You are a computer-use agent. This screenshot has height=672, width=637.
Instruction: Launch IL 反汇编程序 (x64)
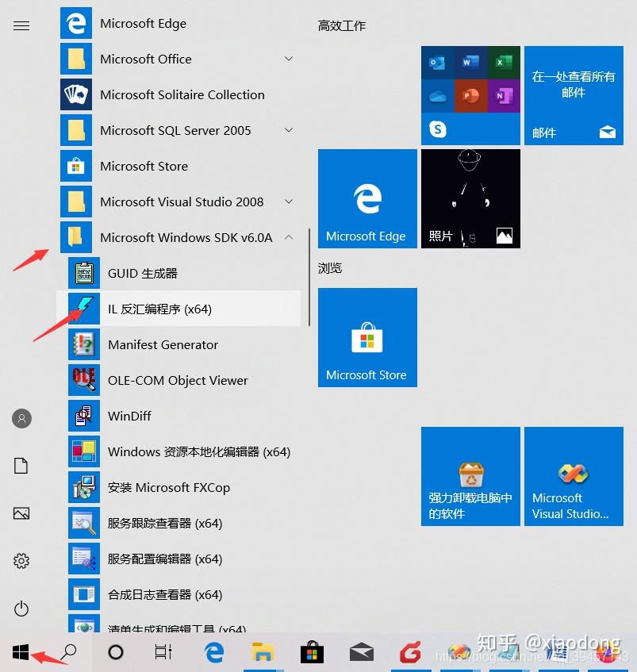click(x=180, y=309)
